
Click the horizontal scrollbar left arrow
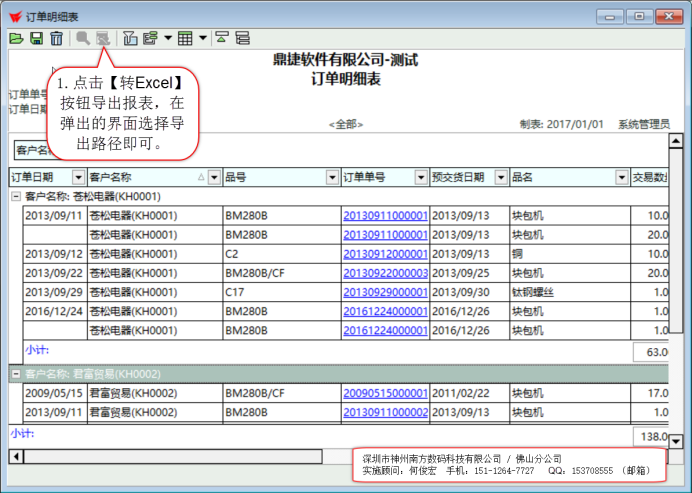[16, 456]
